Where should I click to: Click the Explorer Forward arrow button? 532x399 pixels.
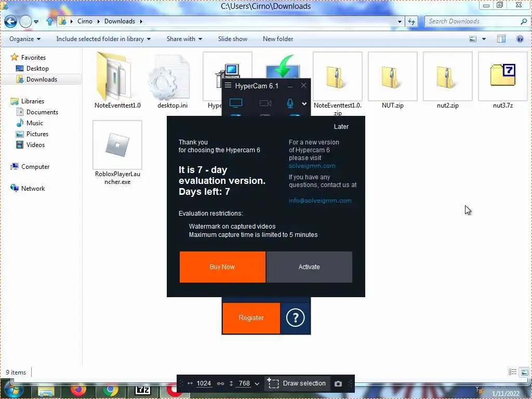click(x=25, y=21)
